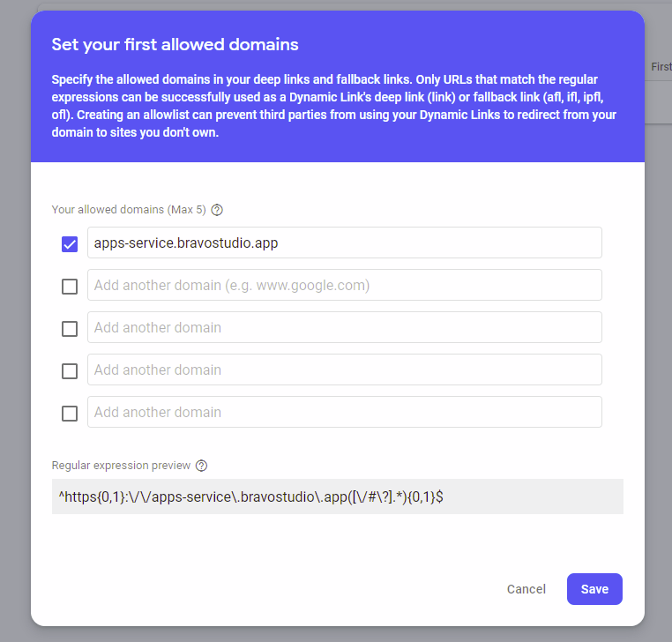
Task: Focus the third domain input field
Action: pos(345,327)
